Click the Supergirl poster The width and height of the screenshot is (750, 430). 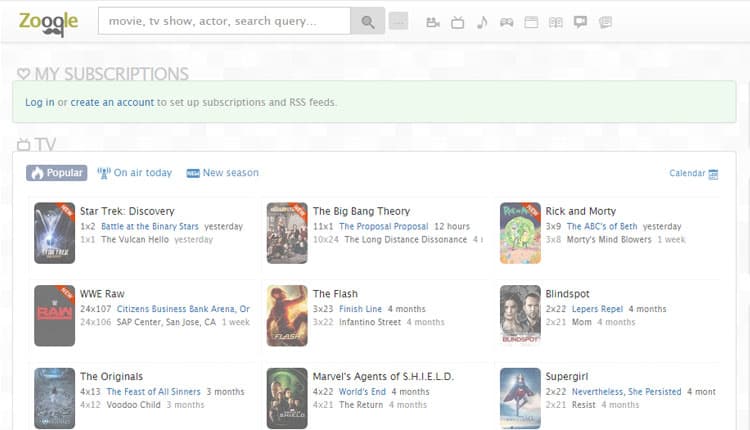(x=520, y=398)
